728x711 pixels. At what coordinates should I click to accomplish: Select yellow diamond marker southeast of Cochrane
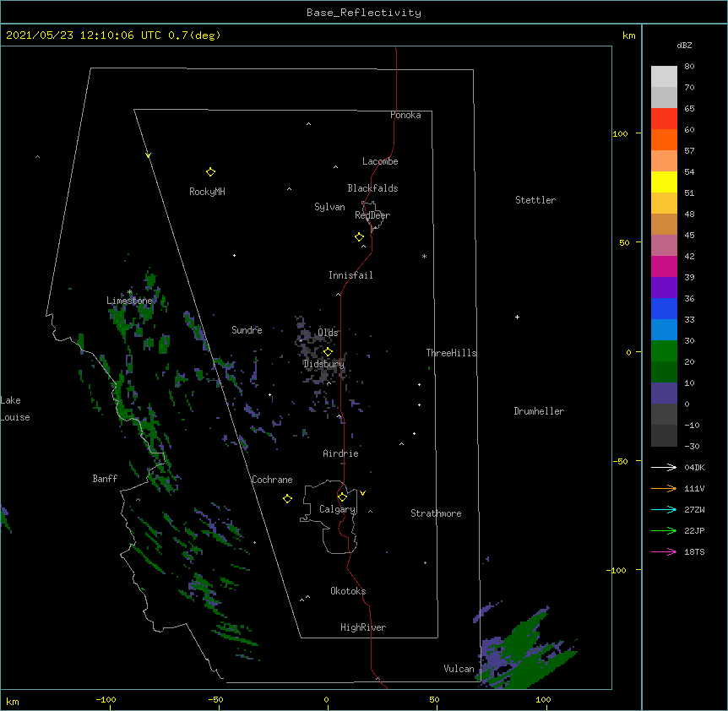[x=287, y=498]
